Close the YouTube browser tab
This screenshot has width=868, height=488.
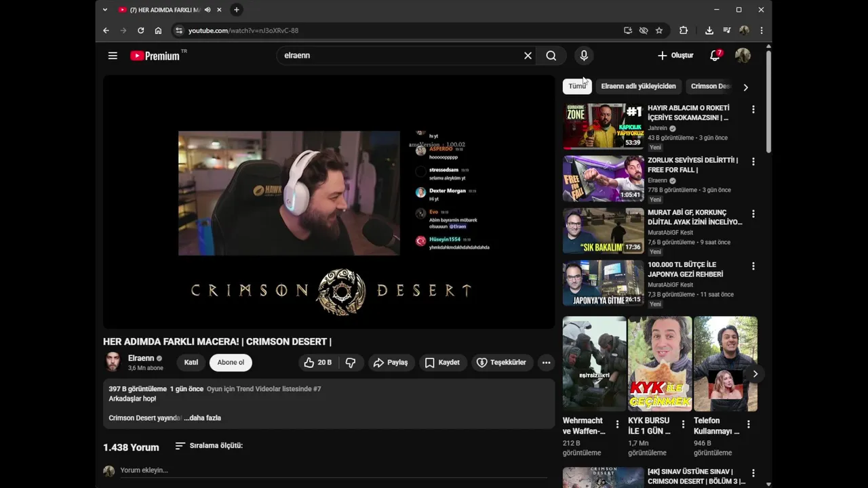[219, 9]
